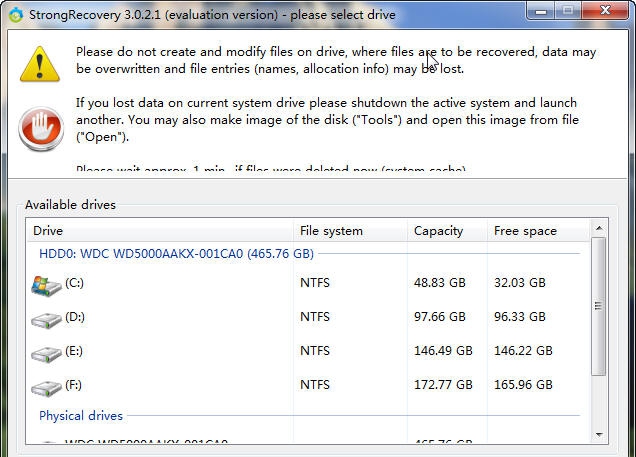Select the (F:) drive icon
Viewport: 636px width, 457px height.
point(46,388)
